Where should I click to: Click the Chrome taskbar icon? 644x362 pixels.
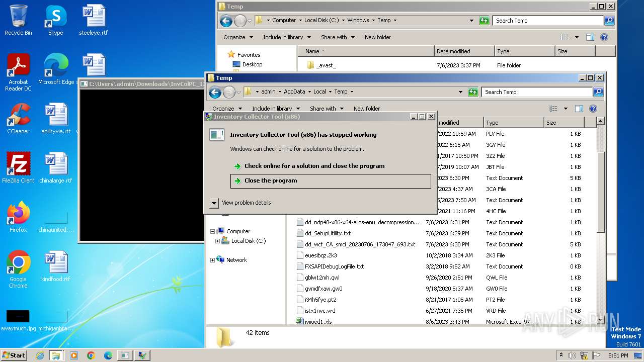(x=91, y=355)
